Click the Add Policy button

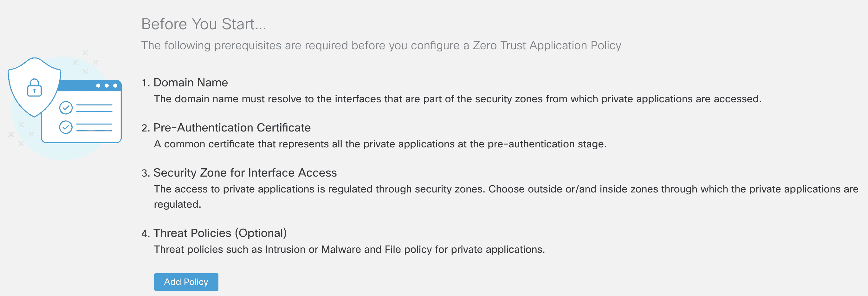[x=186, y=282]
